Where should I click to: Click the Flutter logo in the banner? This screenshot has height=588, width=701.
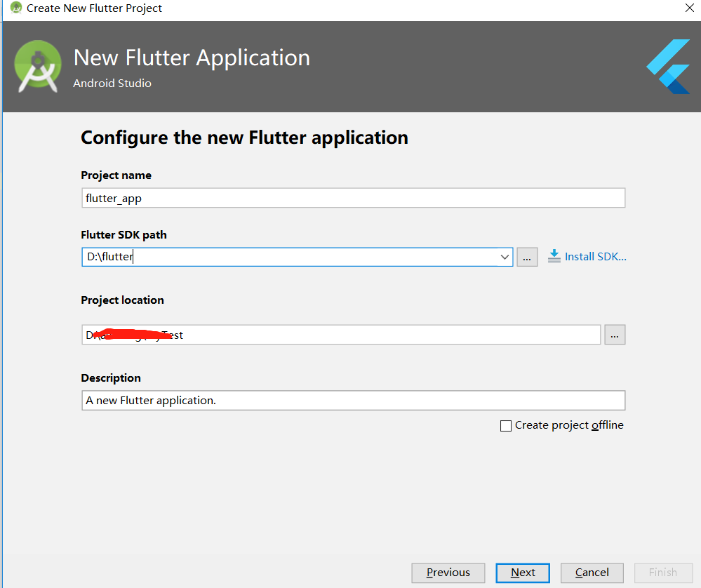click(668, 67)
